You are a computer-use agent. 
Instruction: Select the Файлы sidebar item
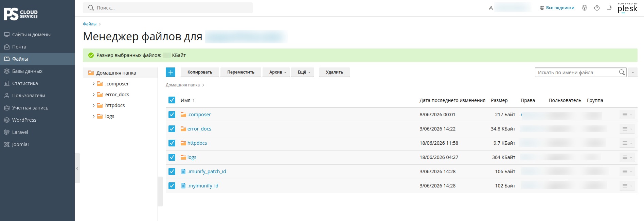(x=37, y=59)
